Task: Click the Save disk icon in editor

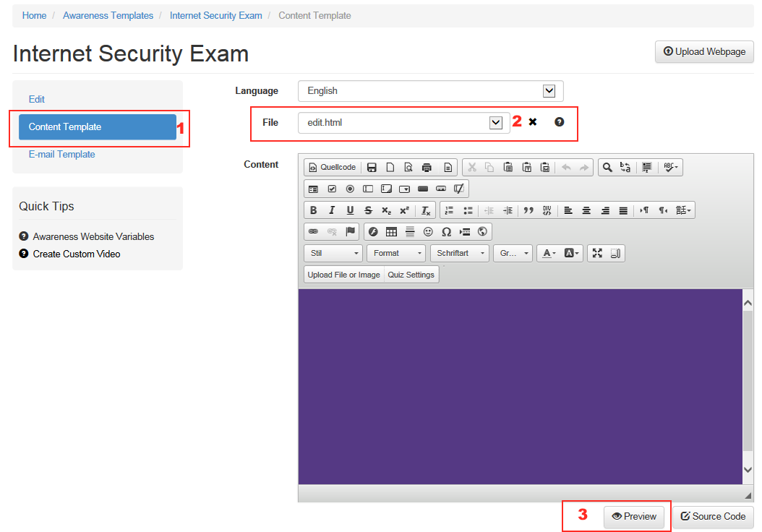Action: [x=372, y=167]
